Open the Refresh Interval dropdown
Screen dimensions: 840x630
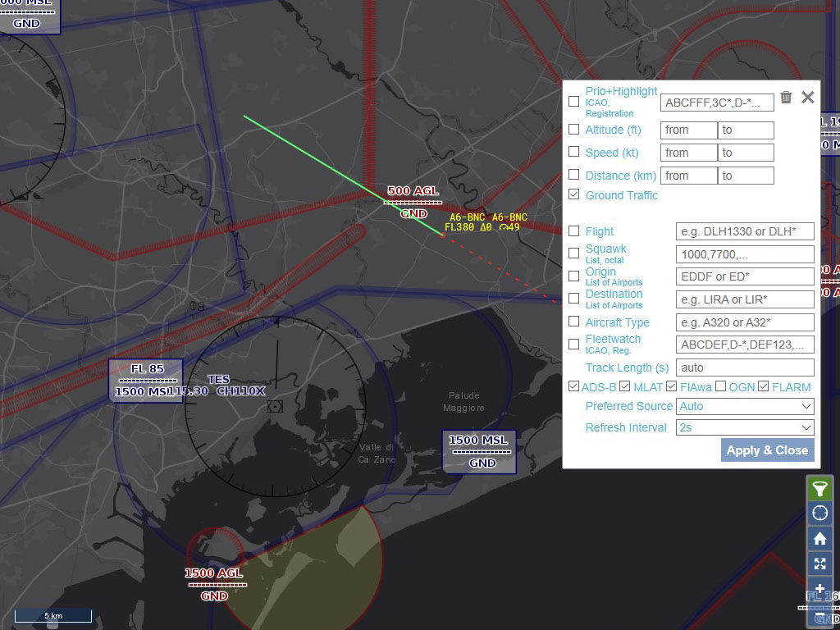(745, 427)
